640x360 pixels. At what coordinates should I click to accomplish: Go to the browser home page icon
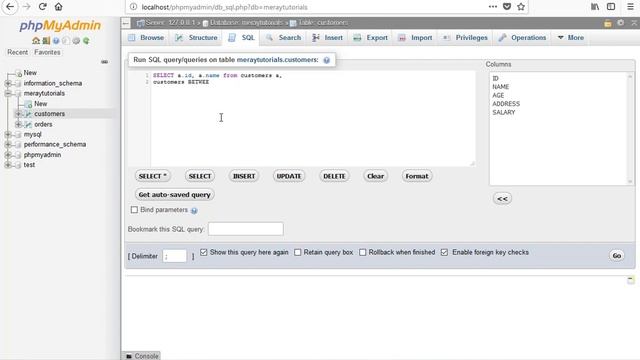point(58,7)
